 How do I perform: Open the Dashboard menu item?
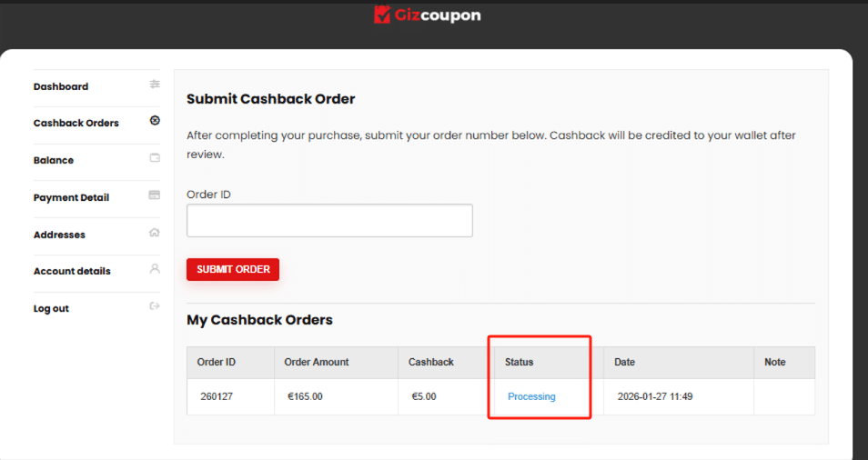61,86
